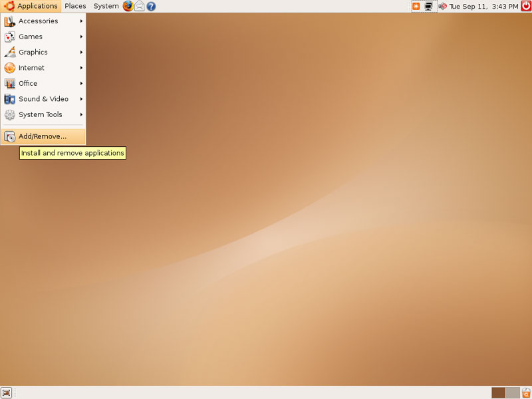
Task: Open the System Tools submenu
Action: pos(43,114)
